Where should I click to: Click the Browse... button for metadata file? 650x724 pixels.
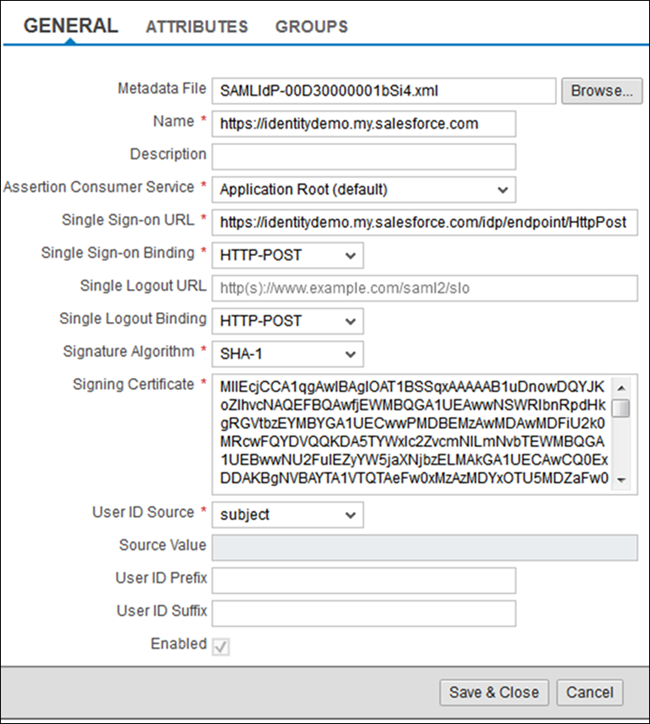tap(602, 91)
